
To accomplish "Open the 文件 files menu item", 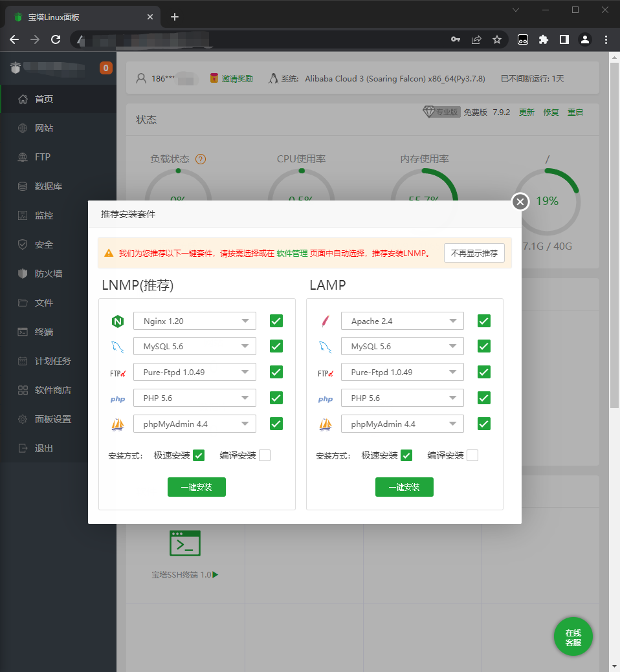I will (x=44, y=303).
